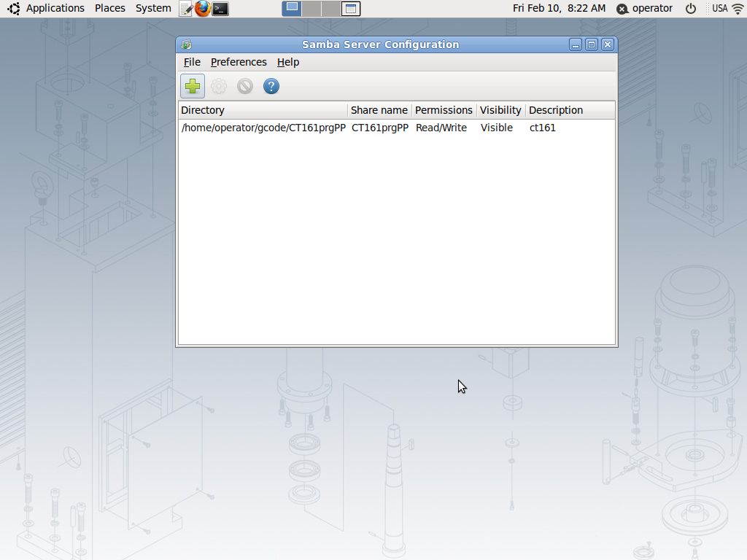Open the operator user menu
Viewport: 747px width, 560px height.
tap(652, 8)
